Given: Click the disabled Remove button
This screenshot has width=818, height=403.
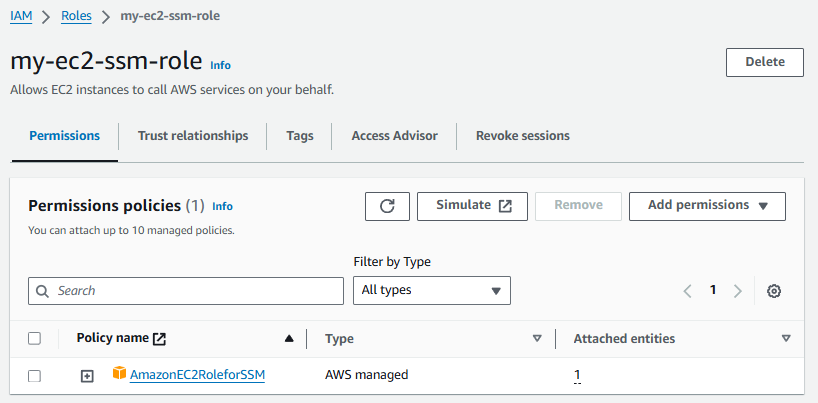Looking at the screenshot, I should pyautogui.click(x=579, y=206).
